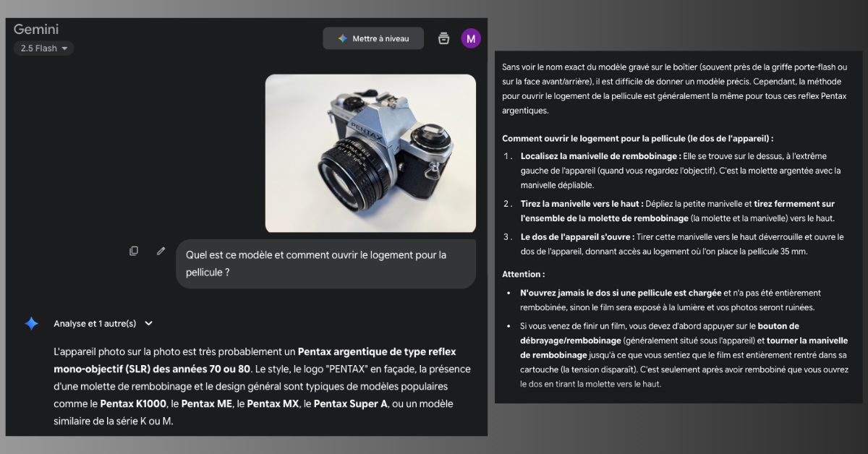Click warning 'N'ouvrez jamais le dos si une pellicule'

click(x=621, y=293)
